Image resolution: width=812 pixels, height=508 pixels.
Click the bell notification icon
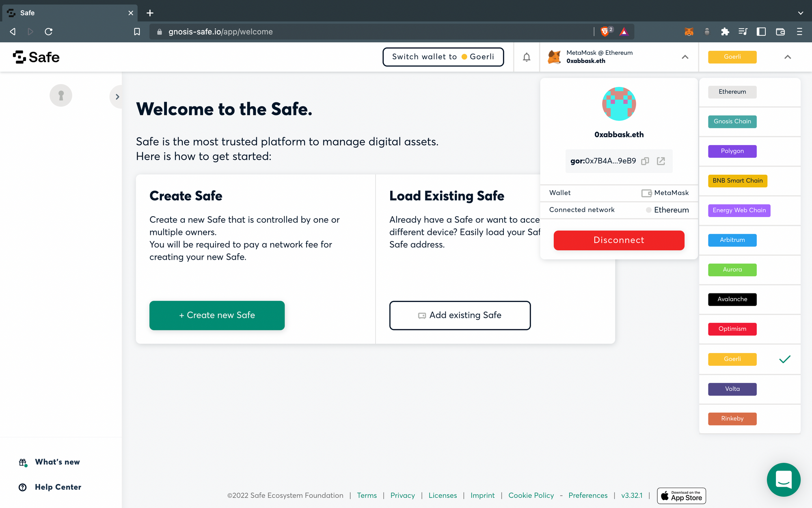[525, 57]
